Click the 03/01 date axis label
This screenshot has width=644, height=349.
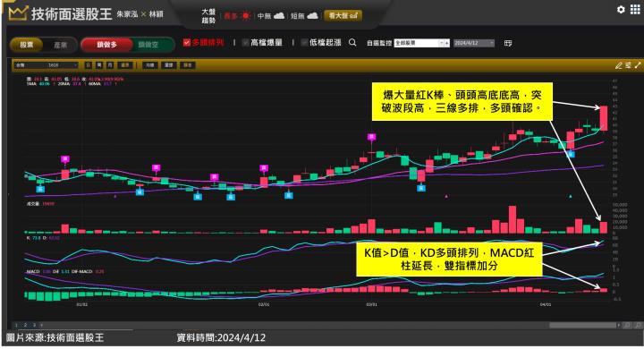click(372, 304)
